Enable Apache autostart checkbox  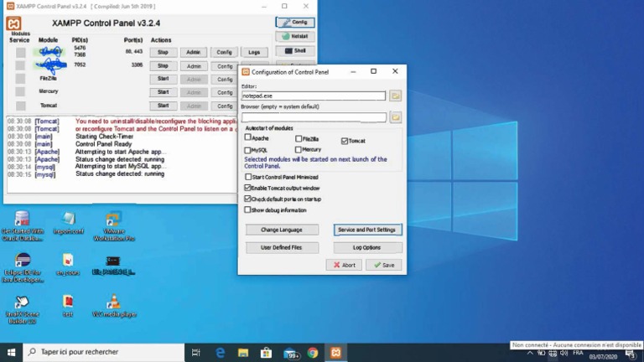click(248, 138)
